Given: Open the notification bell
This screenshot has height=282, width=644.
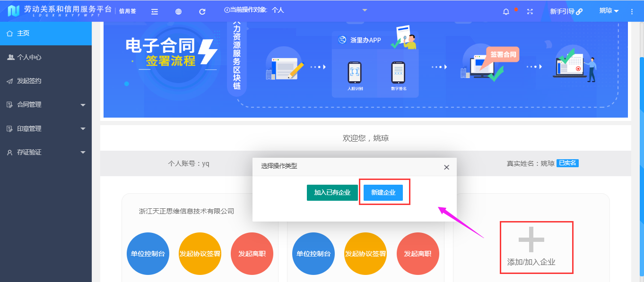Looking at the screenshot, I should pyautogui.click(x=506, y=11).
